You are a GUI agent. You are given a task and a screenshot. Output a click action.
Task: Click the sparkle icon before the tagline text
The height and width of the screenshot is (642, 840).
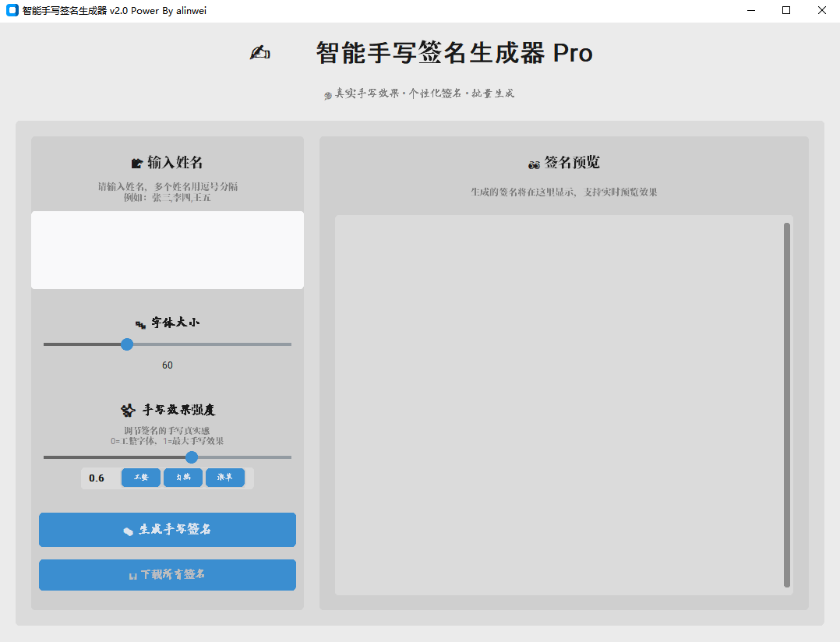click(x=327, y=93)
